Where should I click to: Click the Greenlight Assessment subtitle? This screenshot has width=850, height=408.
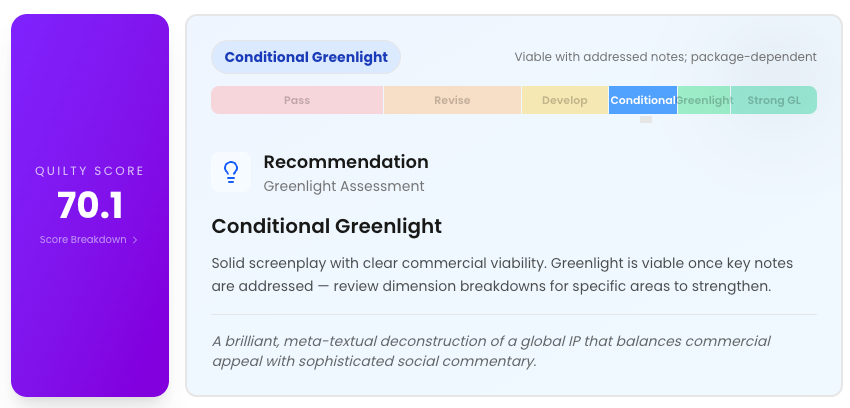point(344,186)
